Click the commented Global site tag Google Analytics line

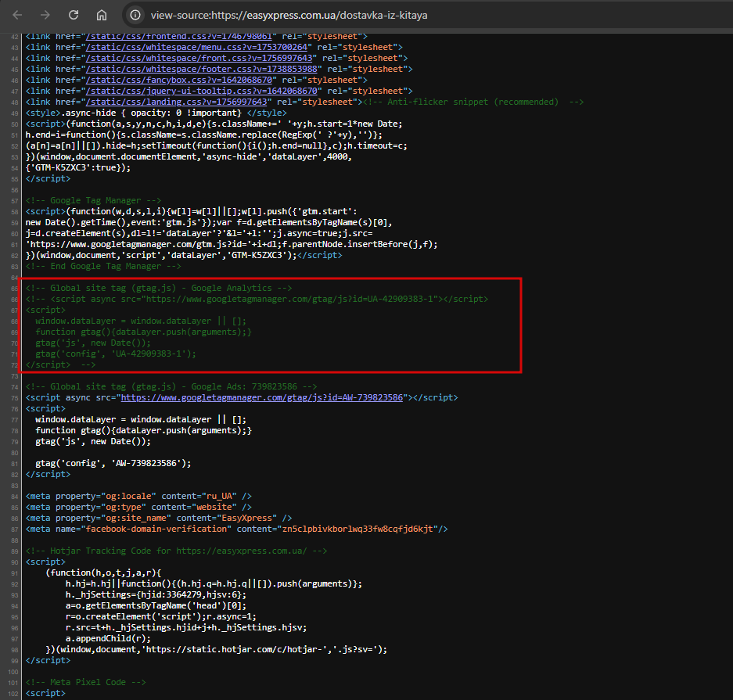[x=159, y=288]
